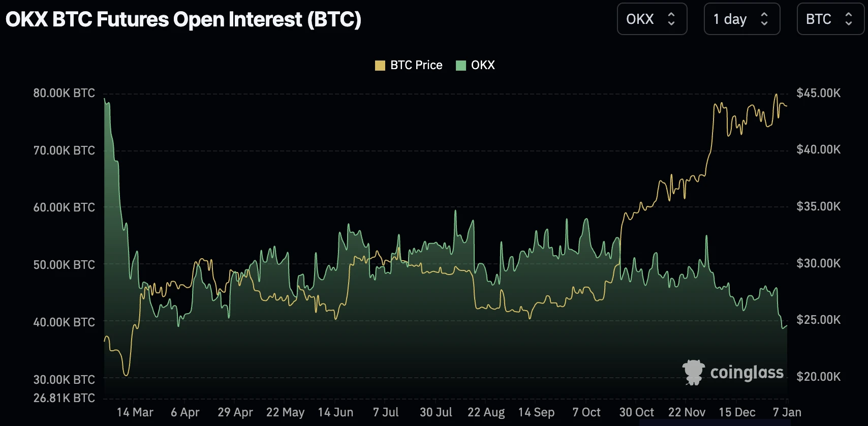This screenshot has height=426, width=868.
Task: Open the BTC unit dropdown
Action: coord(830,19)
